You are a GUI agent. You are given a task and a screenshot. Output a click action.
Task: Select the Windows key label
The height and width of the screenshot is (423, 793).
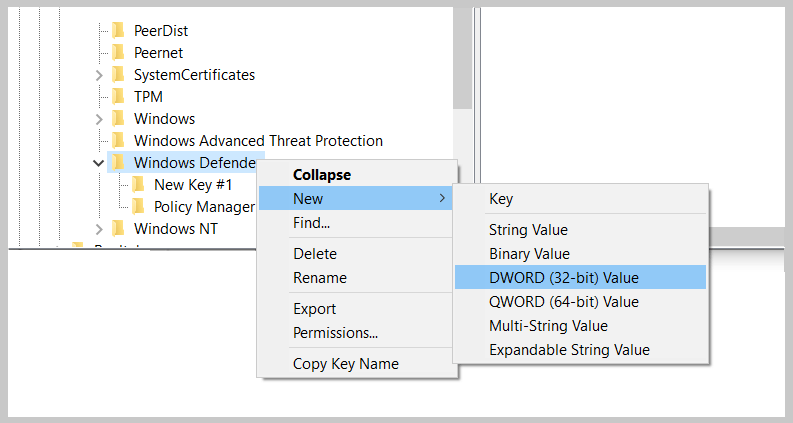[x=164, y=119]
